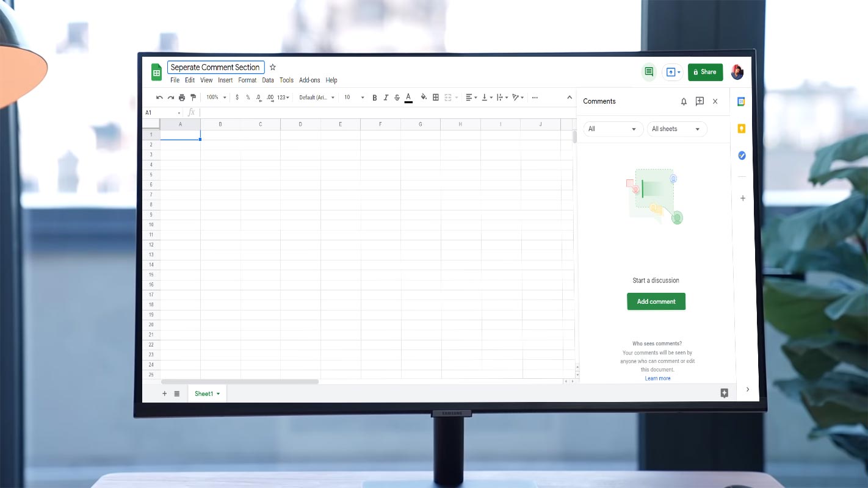Click the green Add comment button
868x488 pixels.
(x=656, y=301)
